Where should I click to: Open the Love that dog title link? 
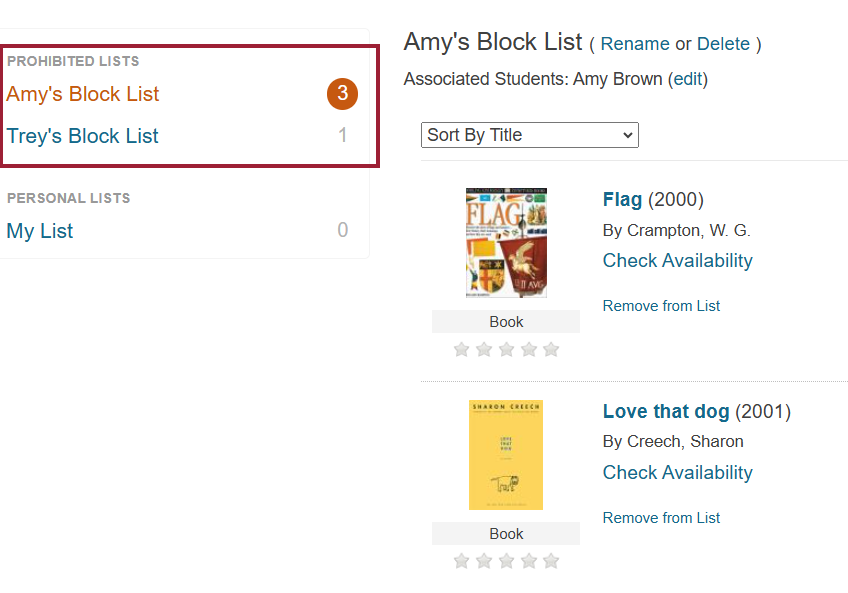pos(666,411)
